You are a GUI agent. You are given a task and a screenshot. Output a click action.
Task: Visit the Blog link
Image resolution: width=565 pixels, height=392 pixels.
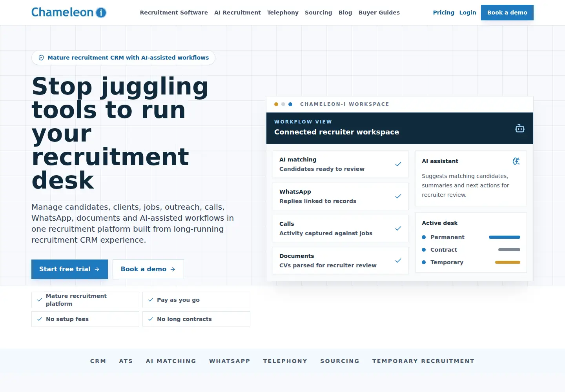point(345,13)
